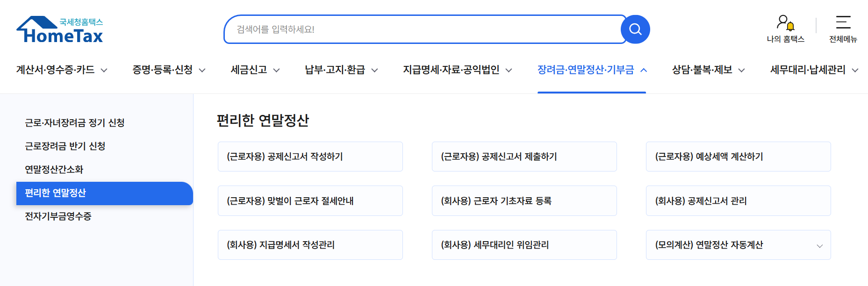Open (회사용) 공제신고서 관리
The height and width of the screenshot is (286, 868).
[739, 201]
